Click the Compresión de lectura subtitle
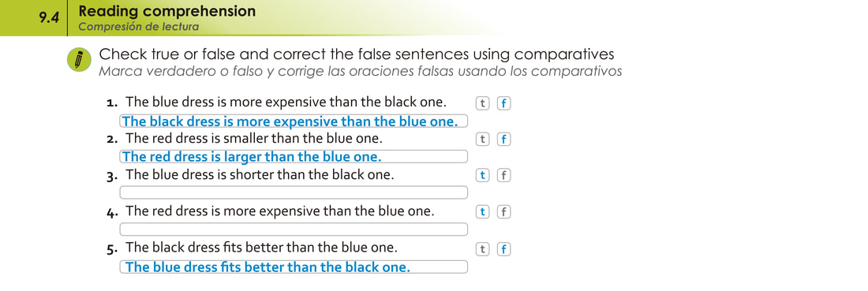This screenshot has width=868, height=291. (138, 27)
